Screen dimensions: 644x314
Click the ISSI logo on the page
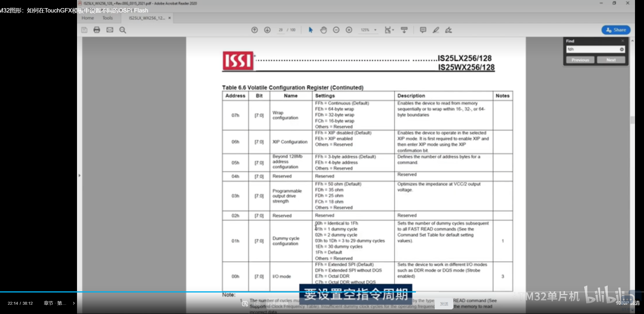click(x=238, y=61)
